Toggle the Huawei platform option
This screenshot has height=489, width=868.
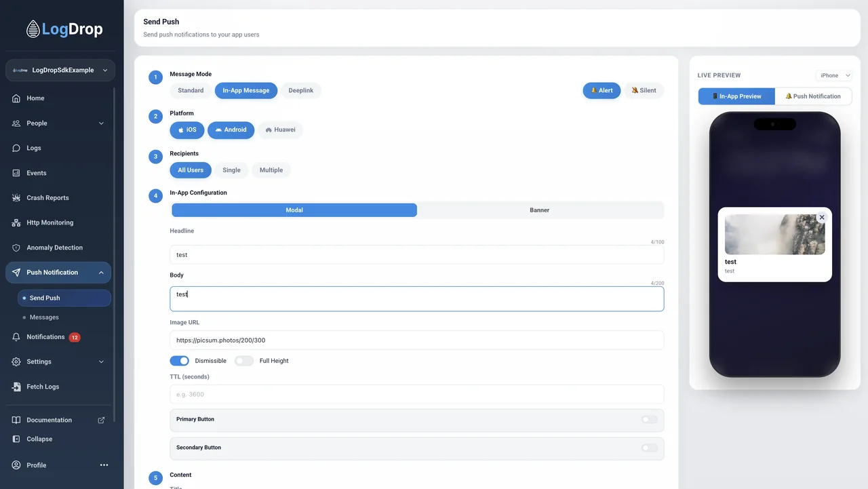280,130
